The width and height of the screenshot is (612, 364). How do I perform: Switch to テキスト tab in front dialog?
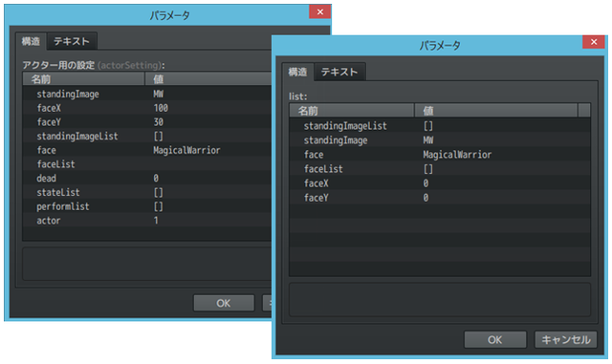(x=339, y=72)
